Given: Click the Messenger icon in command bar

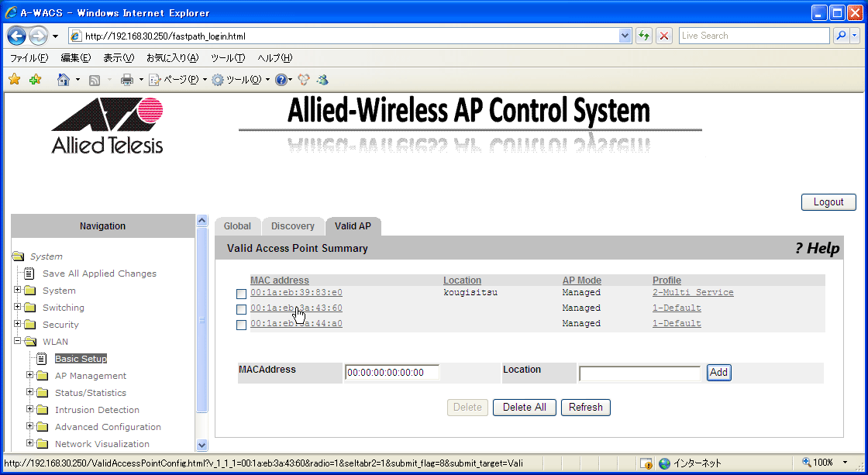Looking at the screenshot, I should coord(322,80).
